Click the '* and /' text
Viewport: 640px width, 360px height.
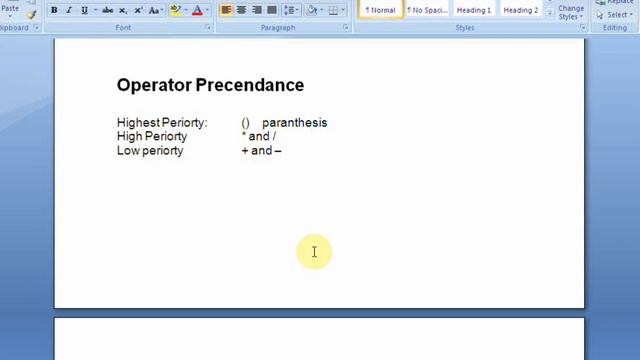click(259, 136)
